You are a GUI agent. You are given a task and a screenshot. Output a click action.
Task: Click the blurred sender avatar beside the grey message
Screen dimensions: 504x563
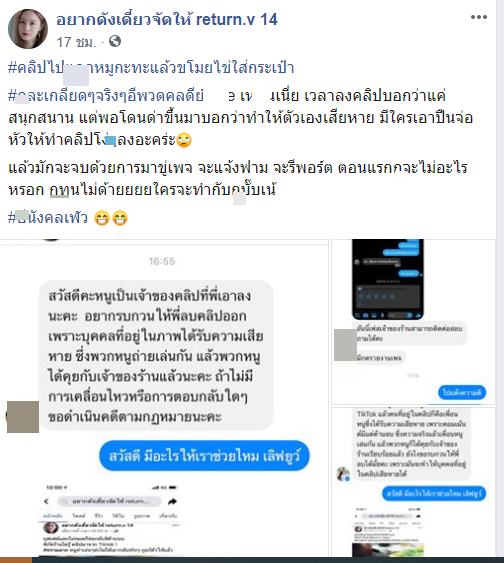pos(23,417)
